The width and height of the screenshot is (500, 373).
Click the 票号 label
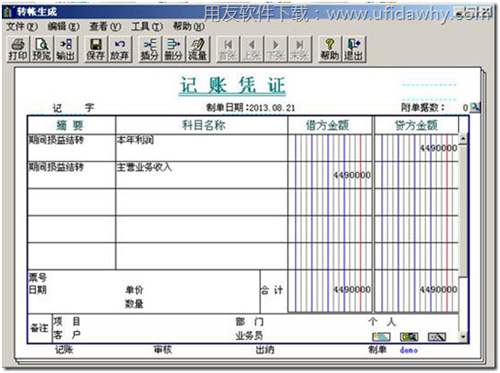38,277
